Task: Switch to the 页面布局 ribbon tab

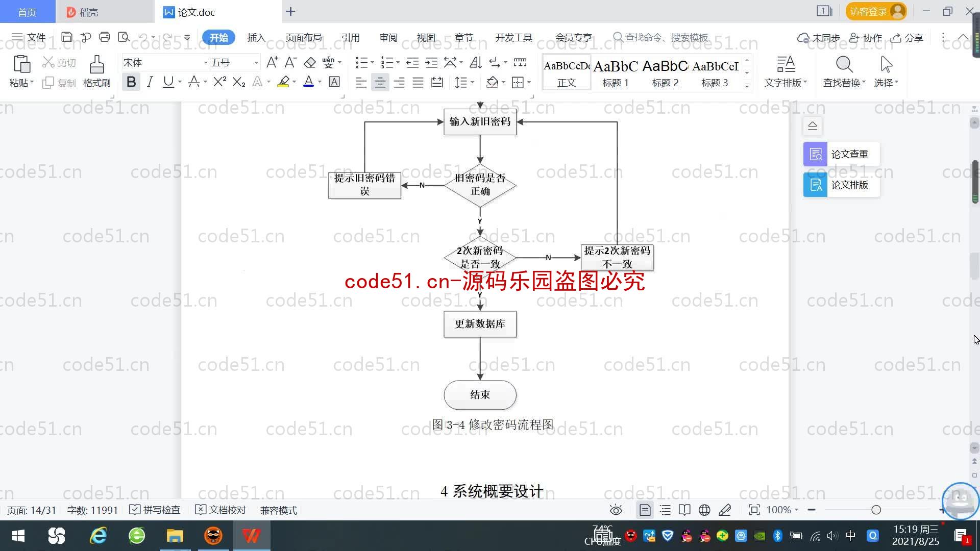Action: [x=303, y=37]
